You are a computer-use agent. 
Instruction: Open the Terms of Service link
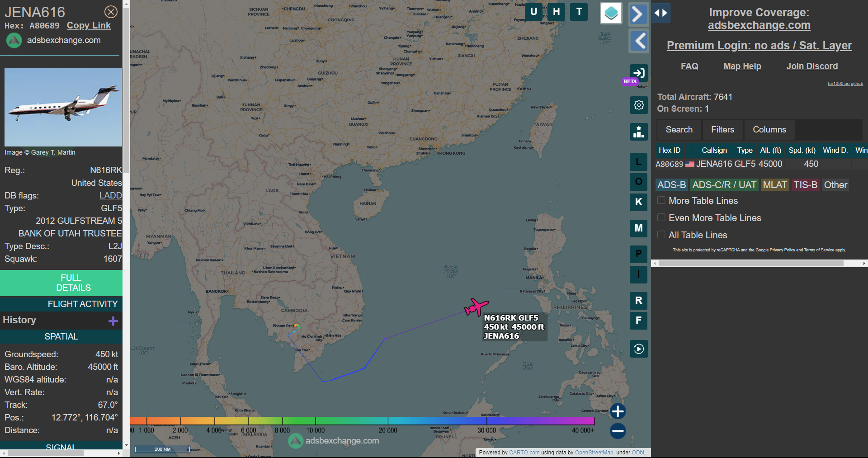coord(819,250)
